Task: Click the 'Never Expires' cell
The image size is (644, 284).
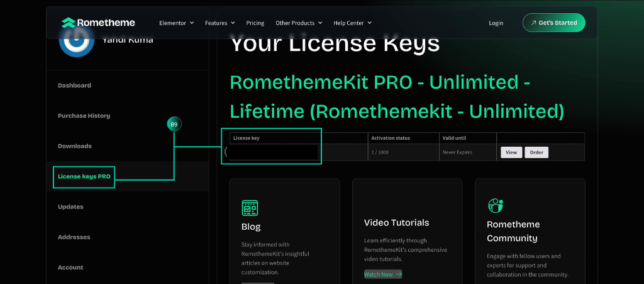Action: coord(458,152)
